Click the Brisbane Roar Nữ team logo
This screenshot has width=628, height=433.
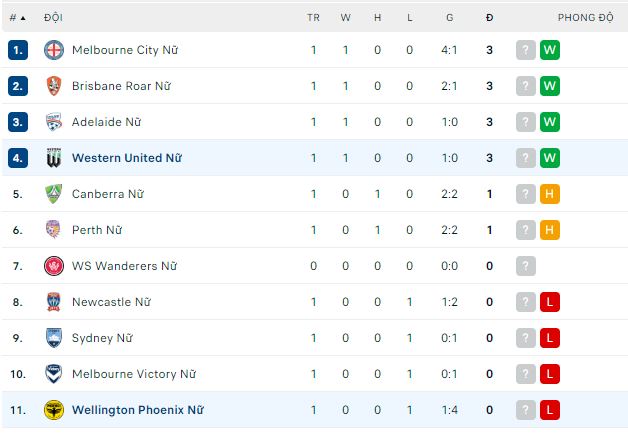[x=54, y=86]
